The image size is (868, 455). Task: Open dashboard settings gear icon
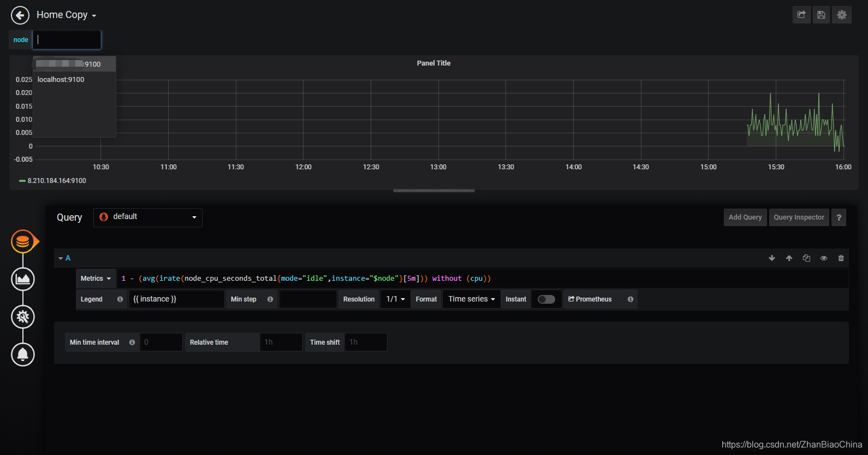tap(842, 15)
